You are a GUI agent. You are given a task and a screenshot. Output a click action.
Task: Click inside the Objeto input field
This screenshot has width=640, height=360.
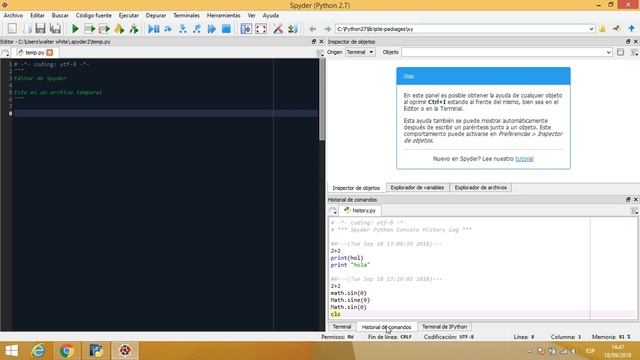(503, 52)
